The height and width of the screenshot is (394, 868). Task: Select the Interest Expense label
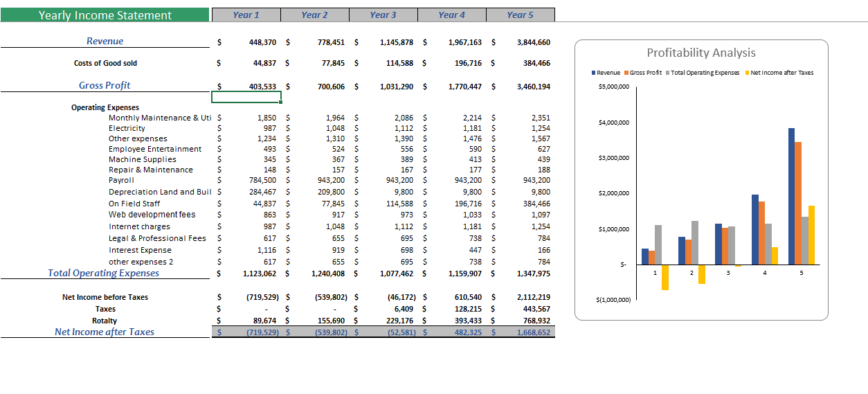coord(140,250)
